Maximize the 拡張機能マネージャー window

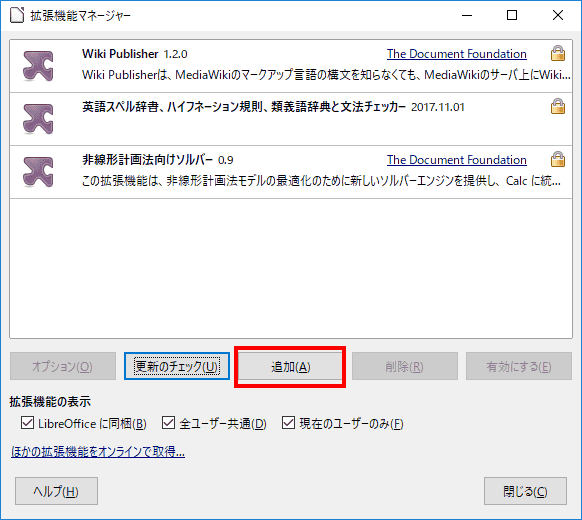pyautogui.click(x=512, y=15)
